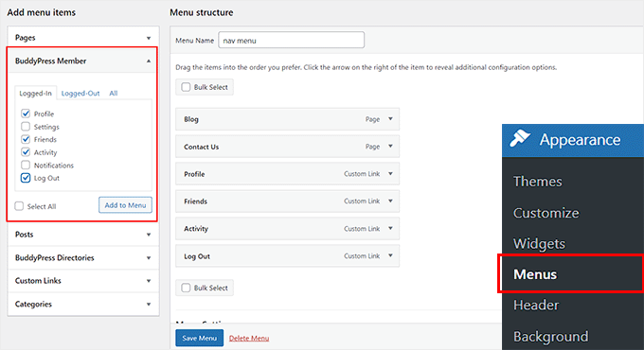Collapse the BuddyPress Member panel arrow
Viewport: 644px width, 350px height.
click(x=149, y=61)
